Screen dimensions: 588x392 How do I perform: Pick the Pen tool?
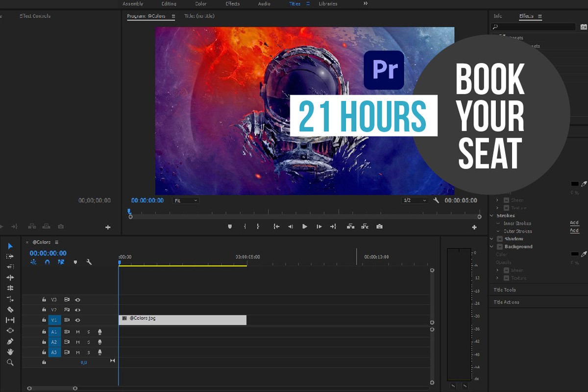coord(10,342)
